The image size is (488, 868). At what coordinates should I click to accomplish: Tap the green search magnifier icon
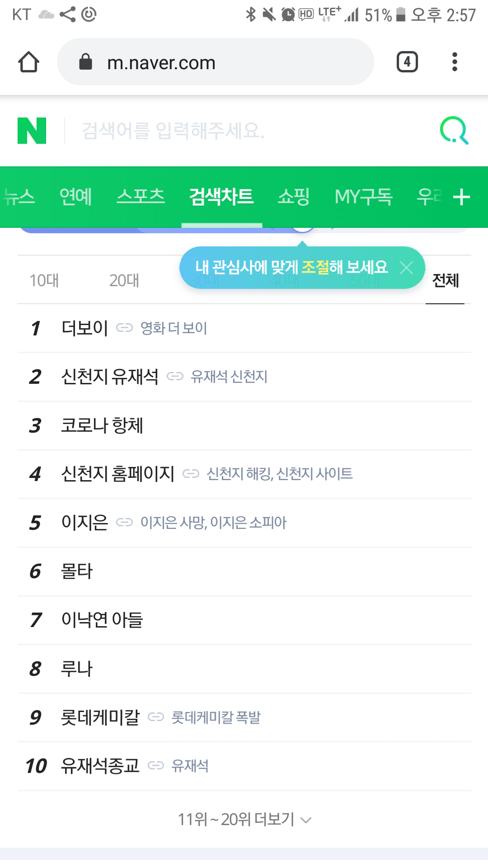tap(454, 131)
